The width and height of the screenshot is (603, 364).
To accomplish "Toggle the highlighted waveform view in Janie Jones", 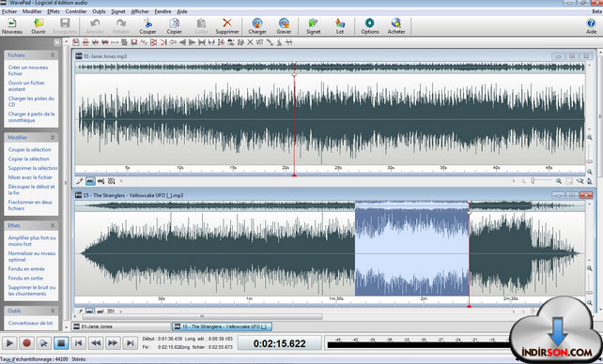I will tap(90, 181).
